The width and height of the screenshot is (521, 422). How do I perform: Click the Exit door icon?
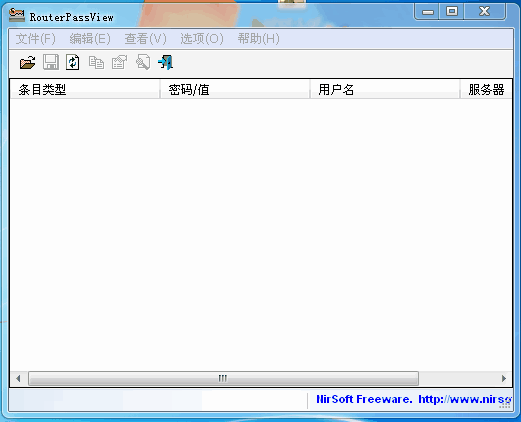point(166,62)
